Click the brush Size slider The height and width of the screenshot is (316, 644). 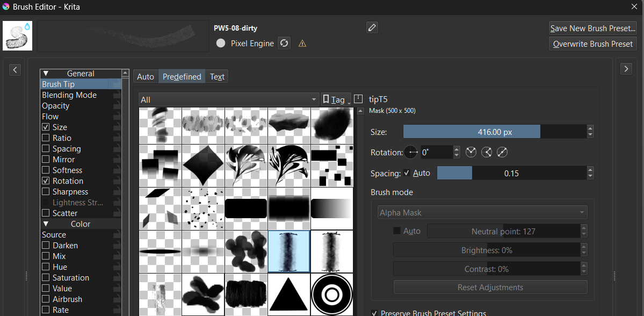tap(494, 132)
